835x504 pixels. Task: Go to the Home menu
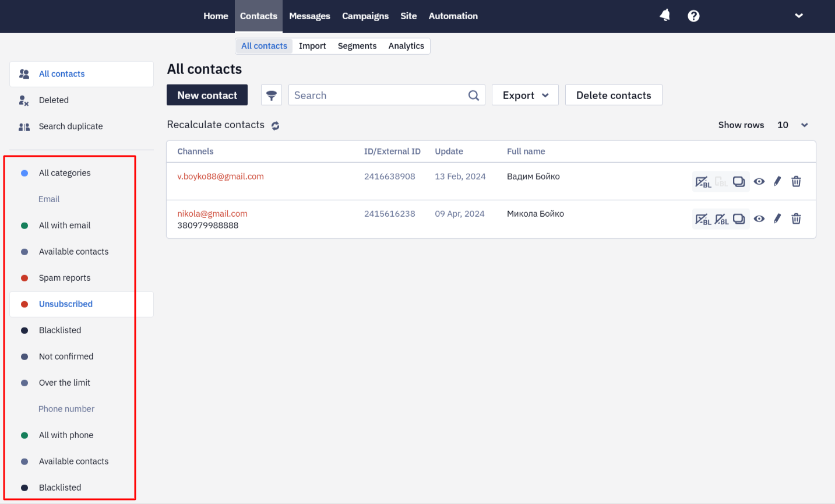[216, 16]
